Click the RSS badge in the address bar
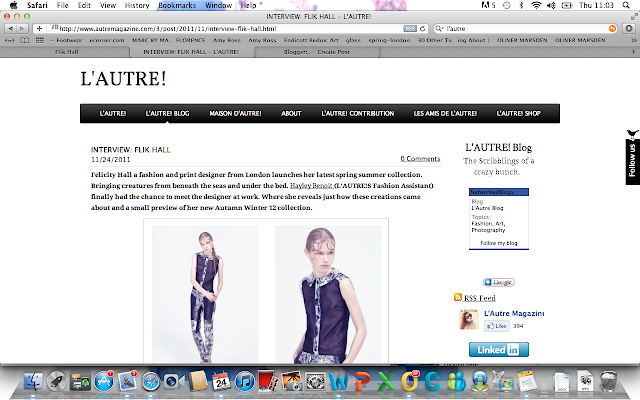The image size is (640, 400). (x=410, y=29)
